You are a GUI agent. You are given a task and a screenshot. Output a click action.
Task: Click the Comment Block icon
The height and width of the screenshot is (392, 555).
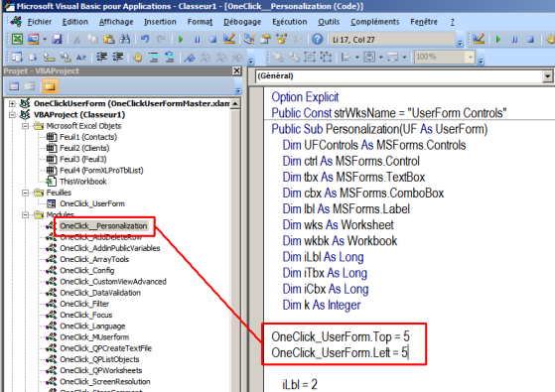tap(153, 57)
